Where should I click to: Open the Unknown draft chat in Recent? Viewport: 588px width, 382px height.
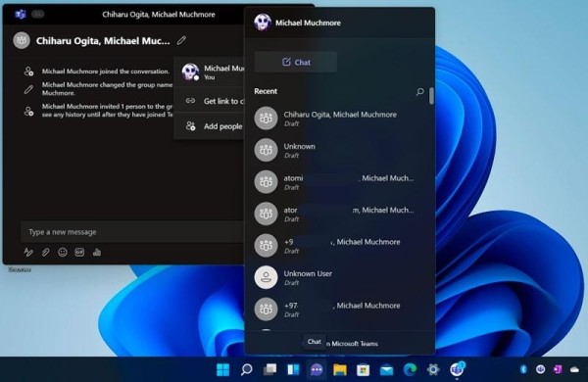pyautogui.click(x=339, y=150)
